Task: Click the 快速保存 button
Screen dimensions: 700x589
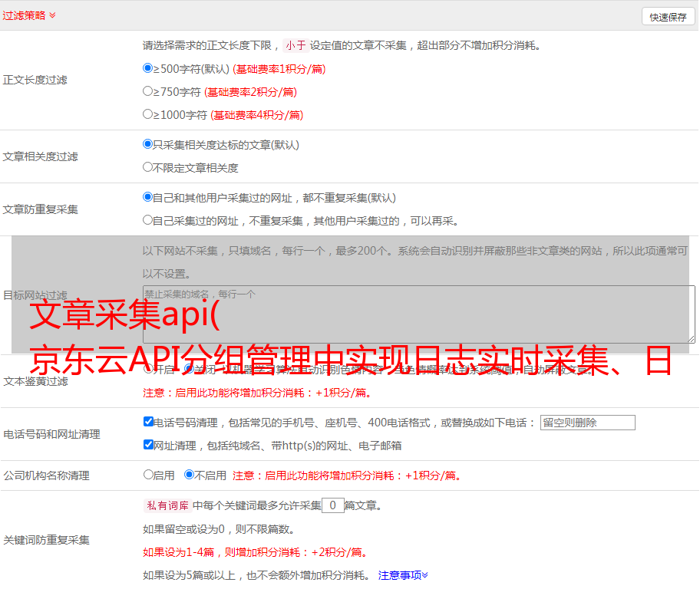Action: (668, 17)
